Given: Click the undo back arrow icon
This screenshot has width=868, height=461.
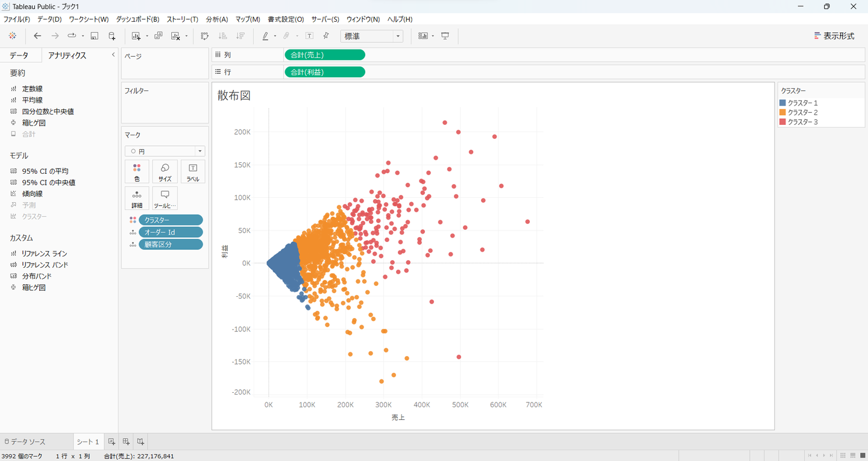Looking at the screenshot, I should pyautogui.click(x=37, y=36).
